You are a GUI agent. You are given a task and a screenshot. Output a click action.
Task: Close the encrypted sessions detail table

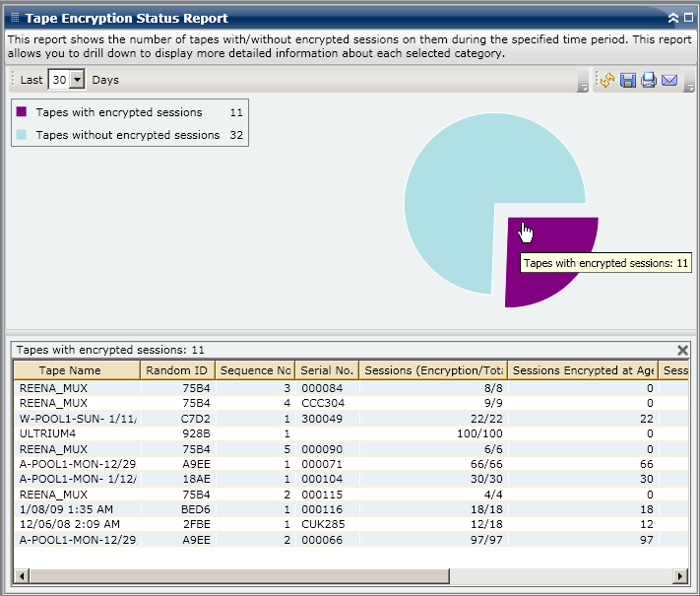[683, 350]
